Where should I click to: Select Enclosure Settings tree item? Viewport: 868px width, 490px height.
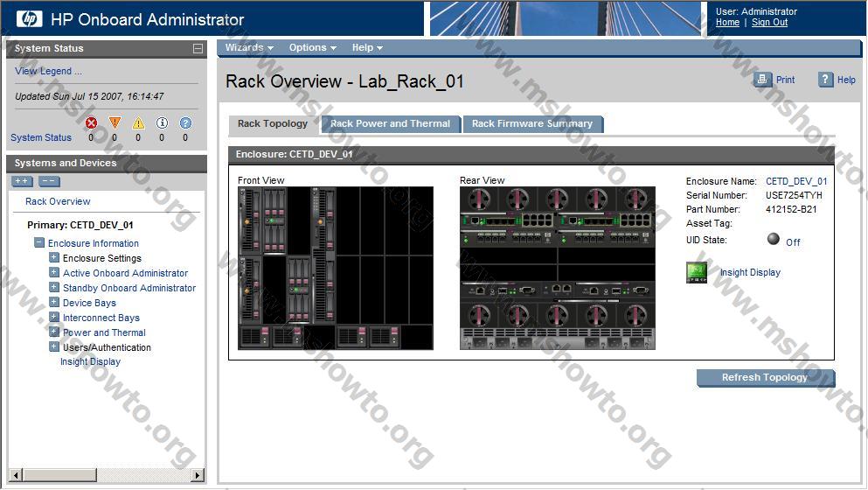click(102, 258)
